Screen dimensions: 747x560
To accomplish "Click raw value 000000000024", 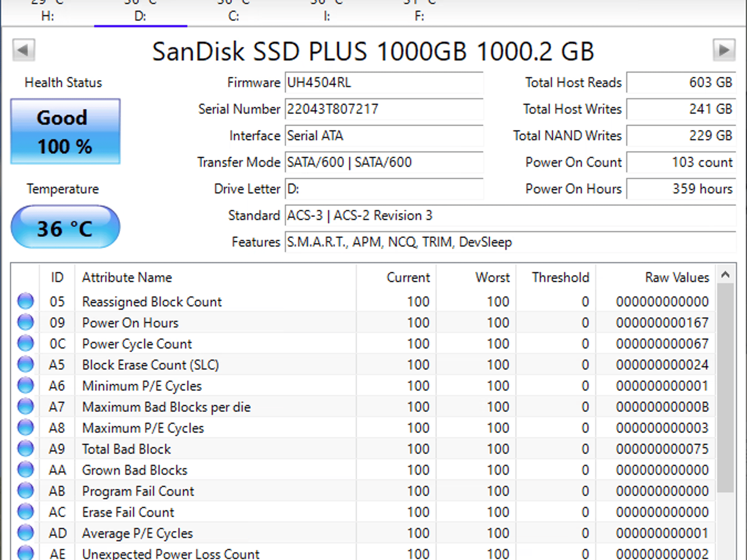I will [662, 365].
